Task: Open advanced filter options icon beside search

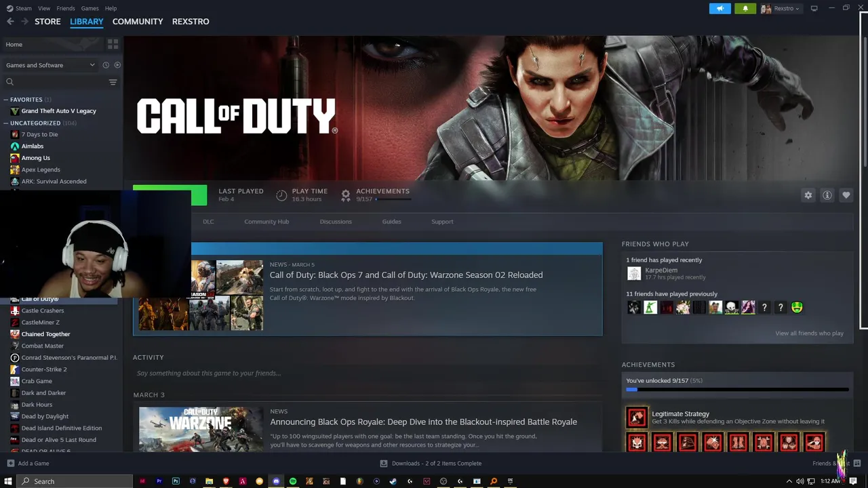Action: pos(113,82)
